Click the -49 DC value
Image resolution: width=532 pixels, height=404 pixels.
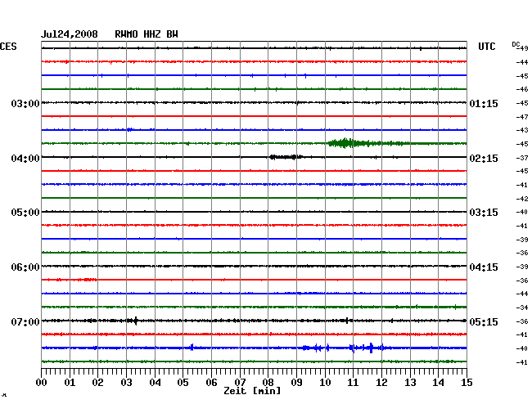coord(522,48)
